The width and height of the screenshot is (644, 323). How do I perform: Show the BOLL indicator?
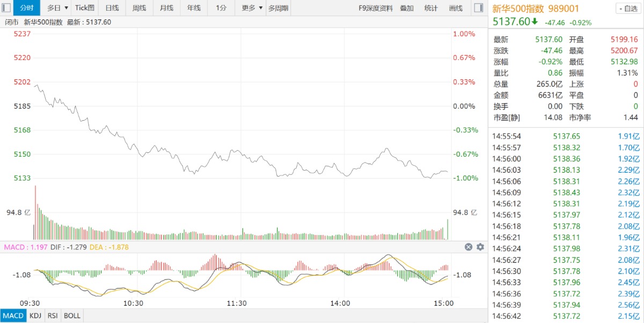(x=72, y=315)
